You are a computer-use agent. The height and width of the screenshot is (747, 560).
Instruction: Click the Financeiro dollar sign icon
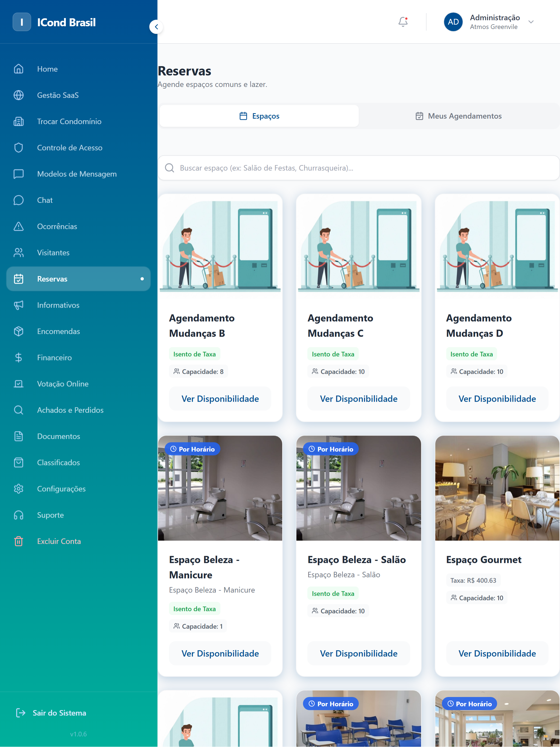click(x=19, y=358)
